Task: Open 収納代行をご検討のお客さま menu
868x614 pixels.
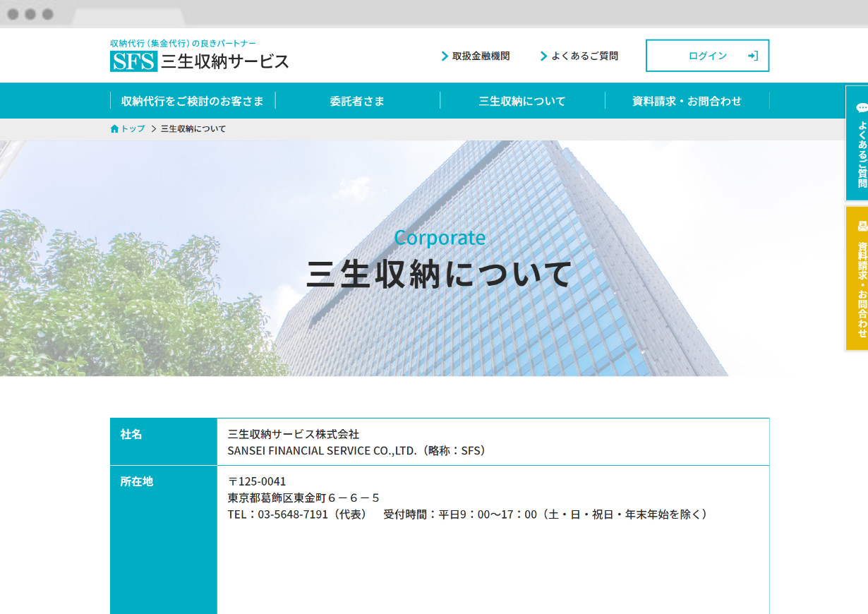Action: pos(193,101)
